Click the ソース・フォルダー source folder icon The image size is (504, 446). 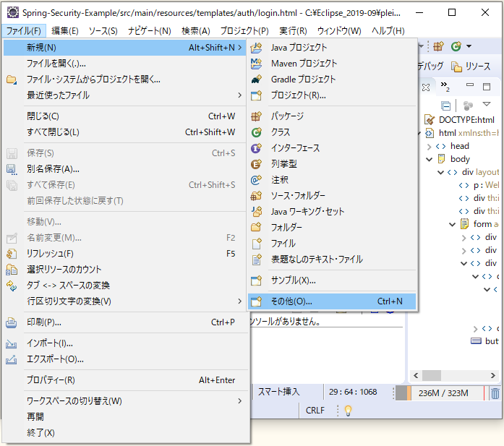[256, 195]
